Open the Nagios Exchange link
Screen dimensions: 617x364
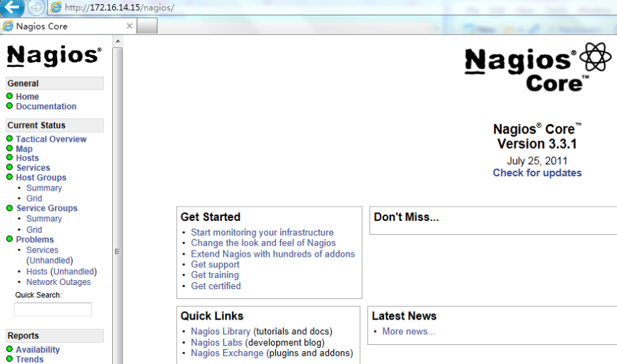tap(227, 353)
